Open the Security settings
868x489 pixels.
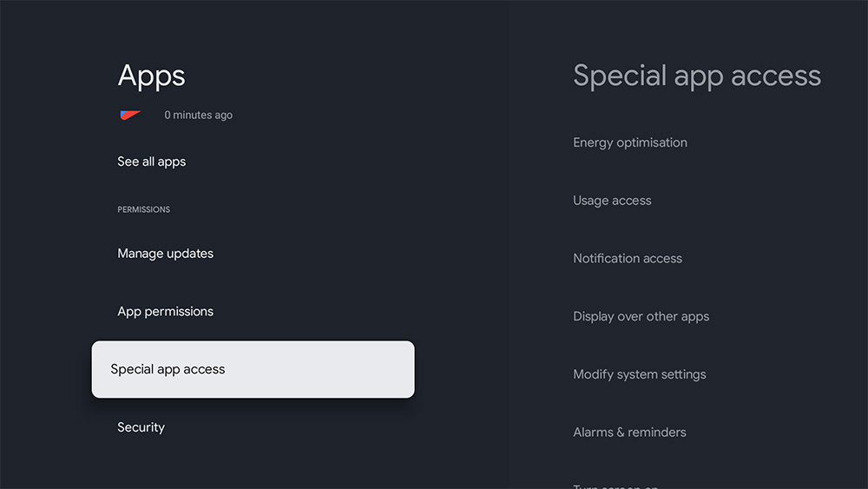141,427
